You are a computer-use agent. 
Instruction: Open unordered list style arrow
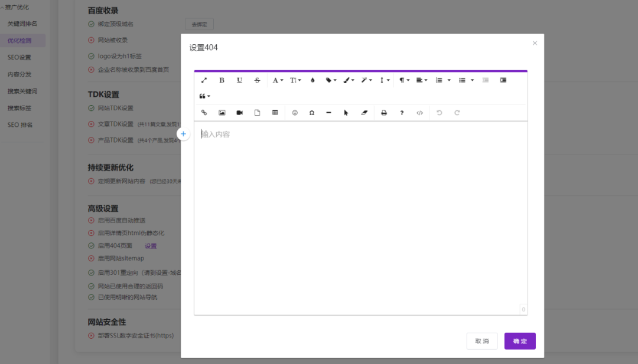[473, 80]
